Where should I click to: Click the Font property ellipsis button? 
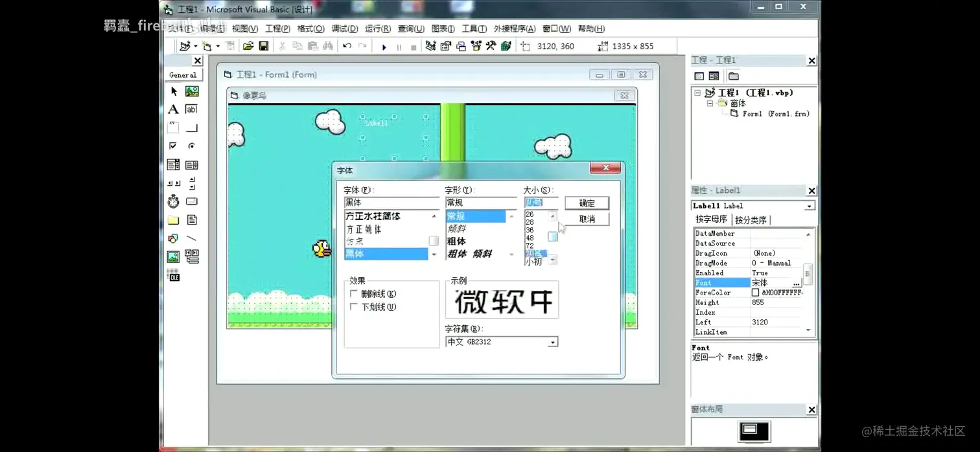796,283
